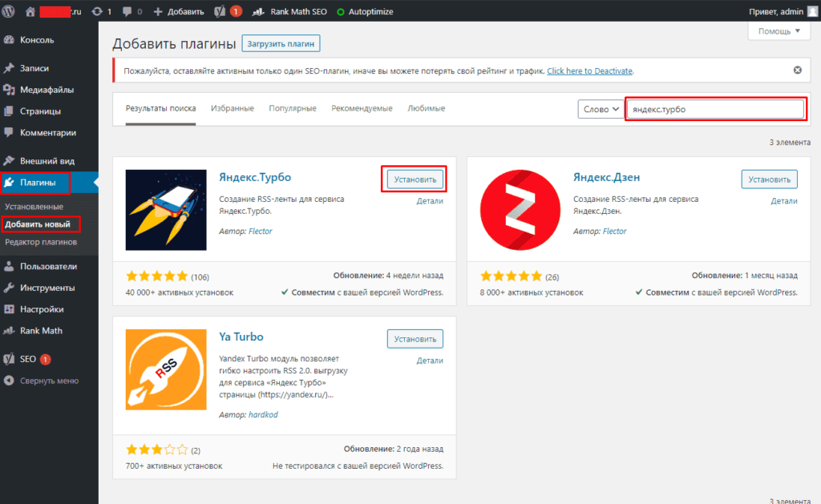
Task: Click the Внешний вид brush icon
Action: point(9,161)
